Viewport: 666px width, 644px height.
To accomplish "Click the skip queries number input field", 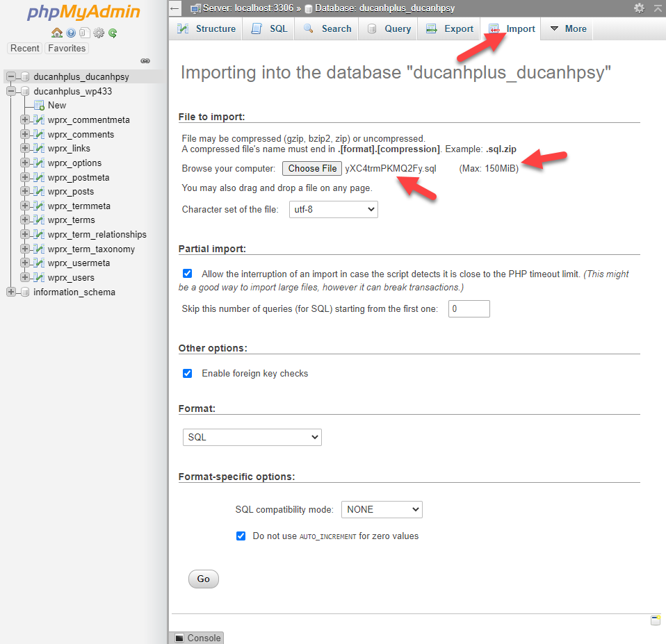I will click(469, 308).
